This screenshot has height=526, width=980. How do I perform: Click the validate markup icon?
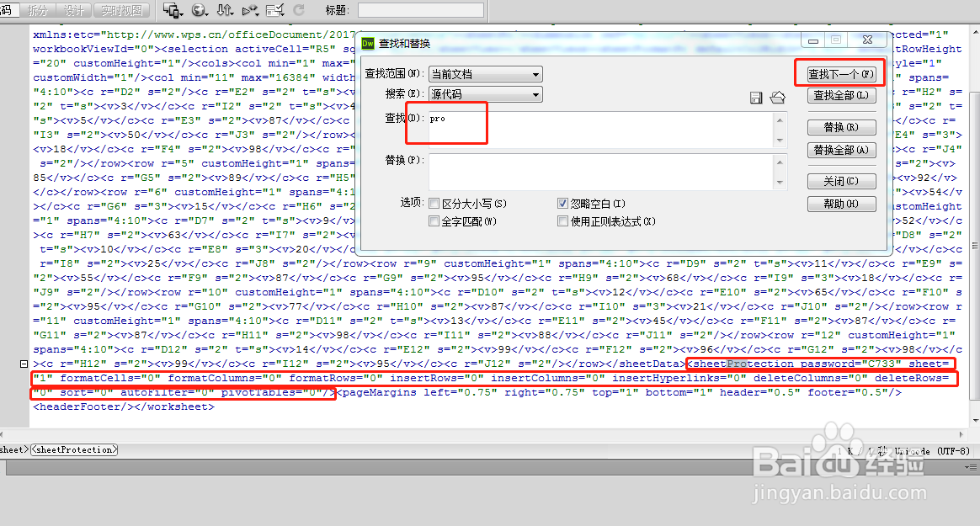274,9
